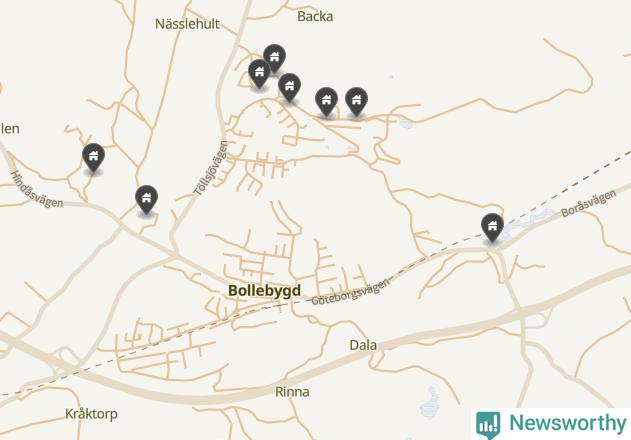Screen dimensions: 631x440
Task: Select the Dala place label
Action: (363, 345)
